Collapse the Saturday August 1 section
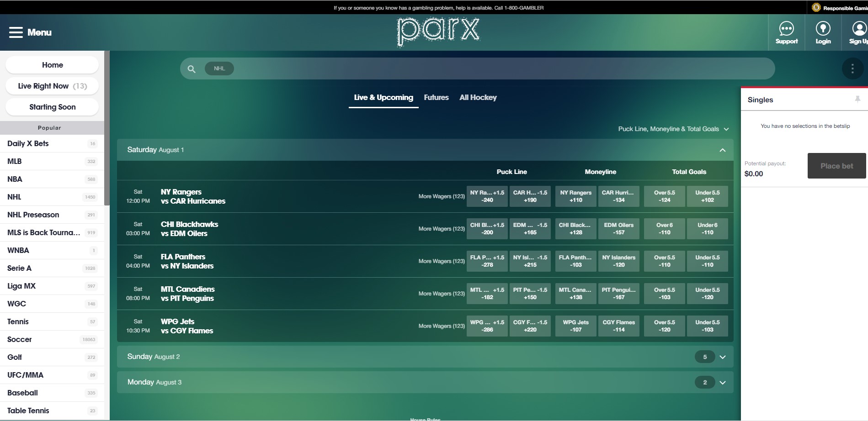 (x=722, y=150)
